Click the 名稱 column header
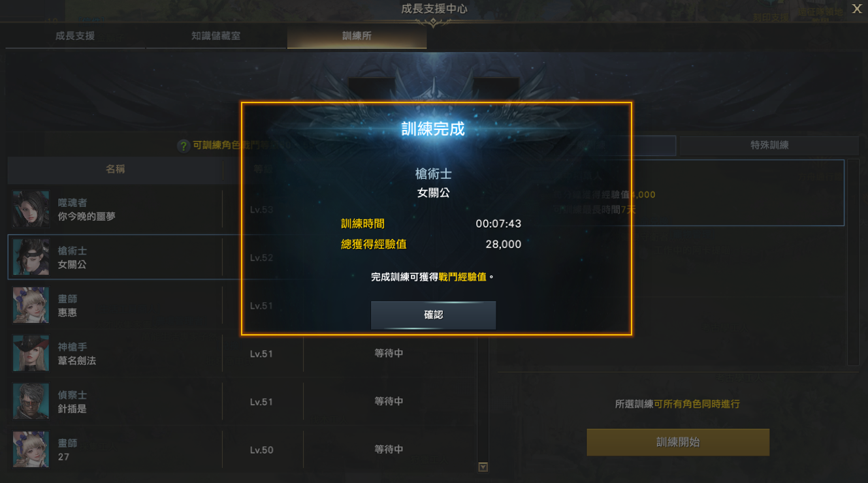868x483 pixels. point(116,169)
